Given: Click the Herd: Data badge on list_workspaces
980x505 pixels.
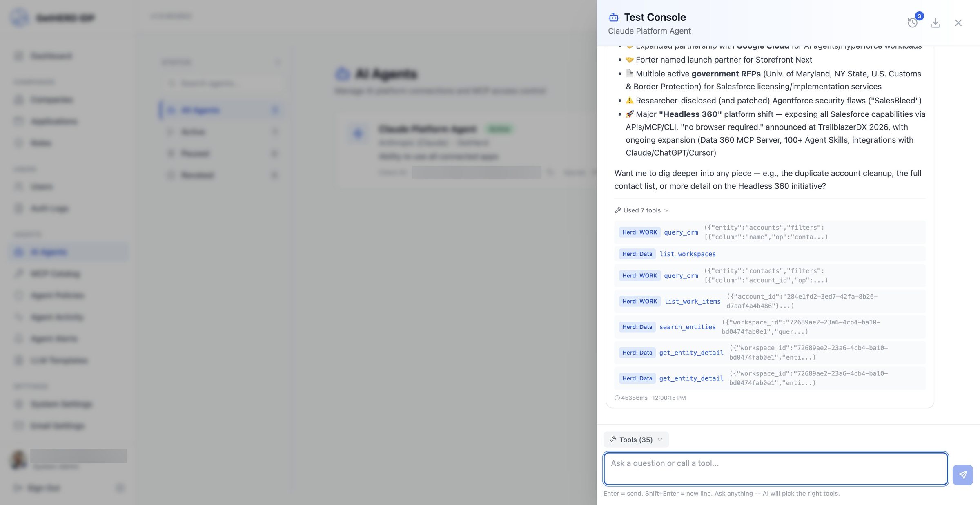Looking at the screenshot, I should (x=637, y=254).
